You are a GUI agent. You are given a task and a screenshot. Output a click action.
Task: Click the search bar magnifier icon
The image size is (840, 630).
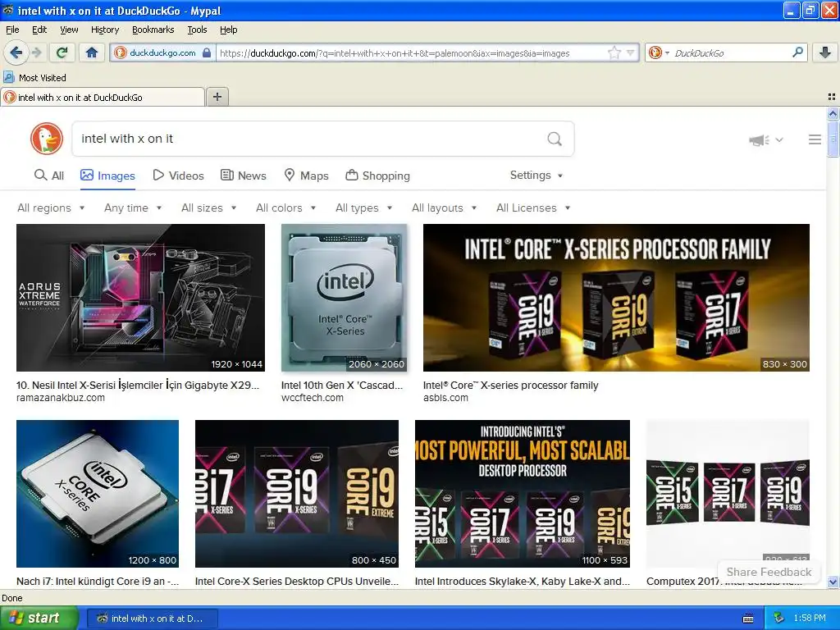click(x=797, y=52)
